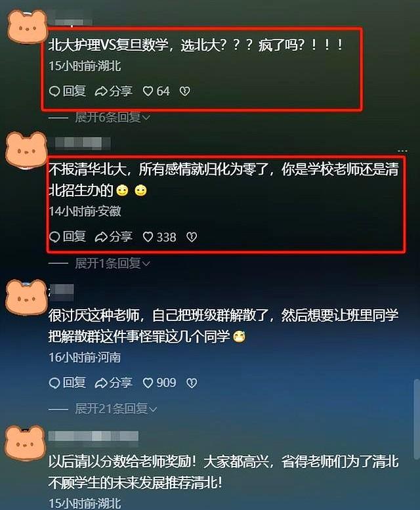Image resolution: width=420 pixels, height=510 pixels.
Task: Click the vertical scrollbar on the right edge
Action: point(417,419)
